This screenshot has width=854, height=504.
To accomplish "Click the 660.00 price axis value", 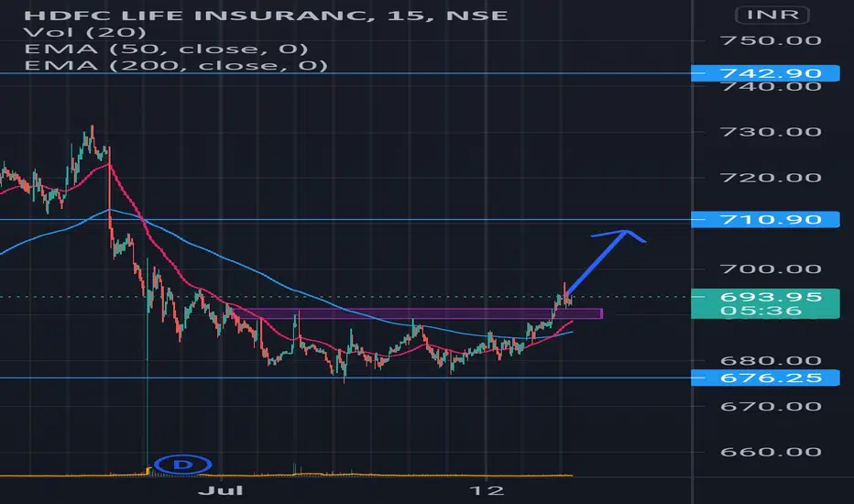I will 770,452.
